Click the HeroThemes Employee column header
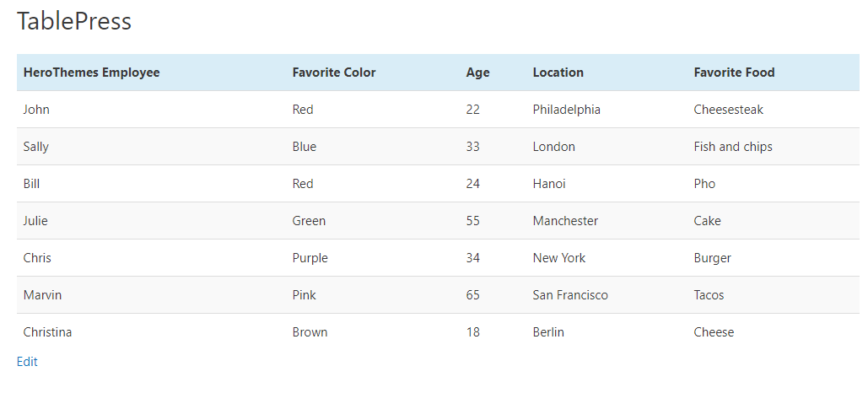The image size is (868, 393). (x=91, y=73)
